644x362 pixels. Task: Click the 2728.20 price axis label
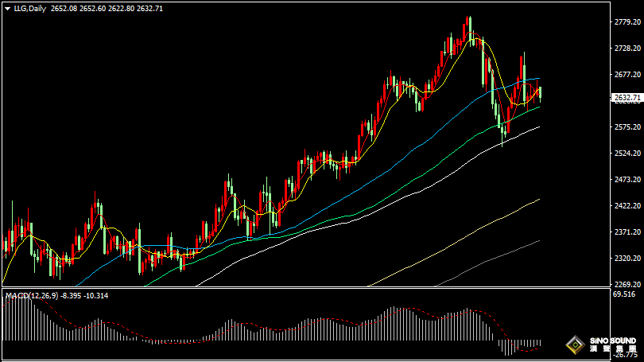(x=627, y=49)
